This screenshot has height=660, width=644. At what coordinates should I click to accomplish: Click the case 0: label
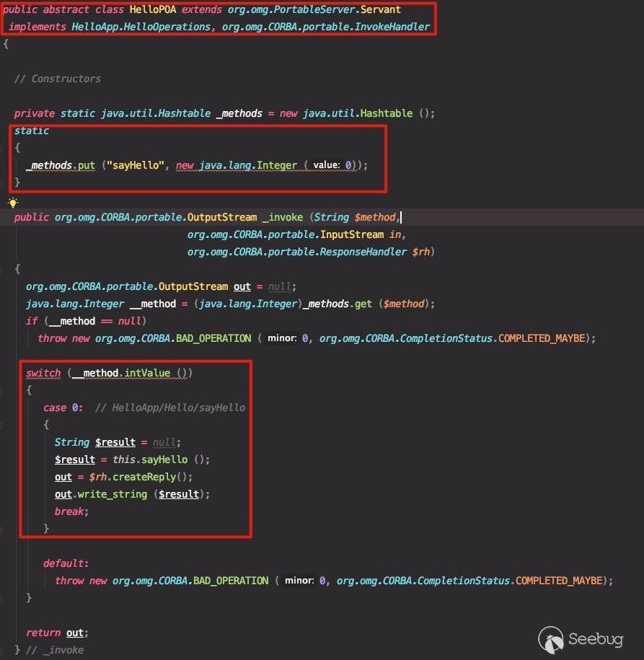point(63,408)
